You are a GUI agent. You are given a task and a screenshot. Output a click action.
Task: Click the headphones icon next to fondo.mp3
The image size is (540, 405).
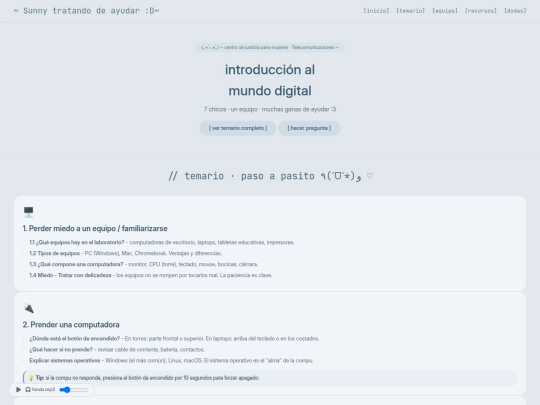point(28,390)
